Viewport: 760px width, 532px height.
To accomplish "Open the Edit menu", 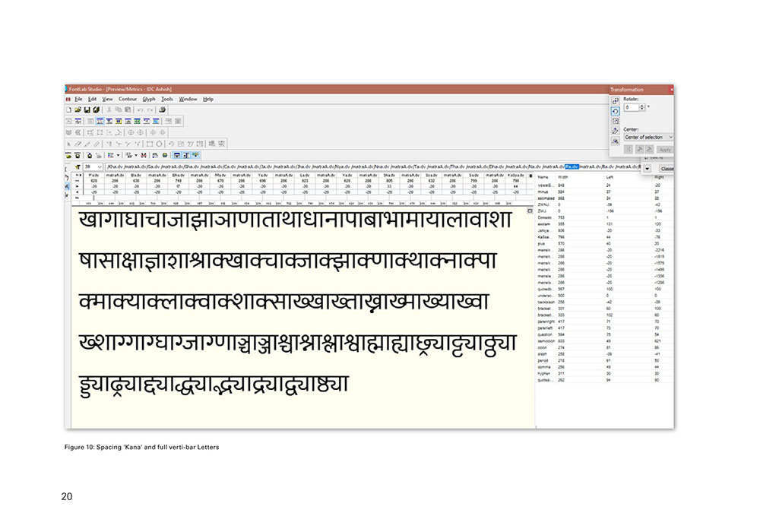I will 92,99.
